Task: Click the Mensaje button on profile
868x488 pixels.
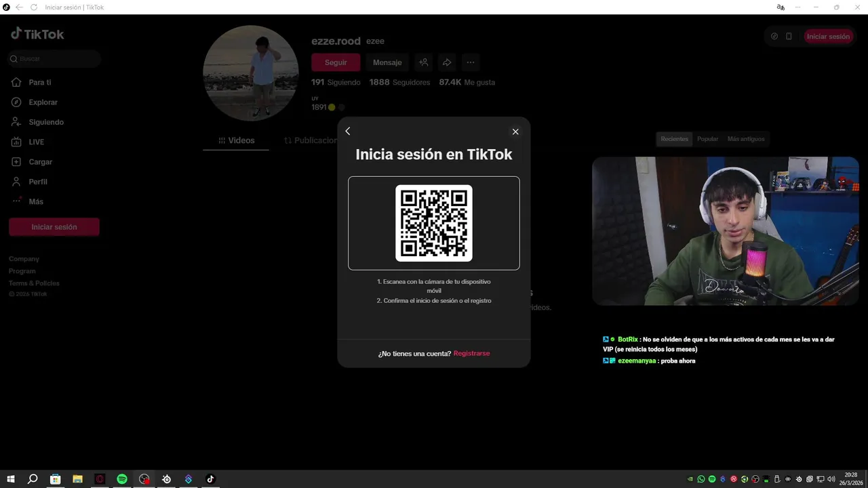Action: [x=387, y=62]
